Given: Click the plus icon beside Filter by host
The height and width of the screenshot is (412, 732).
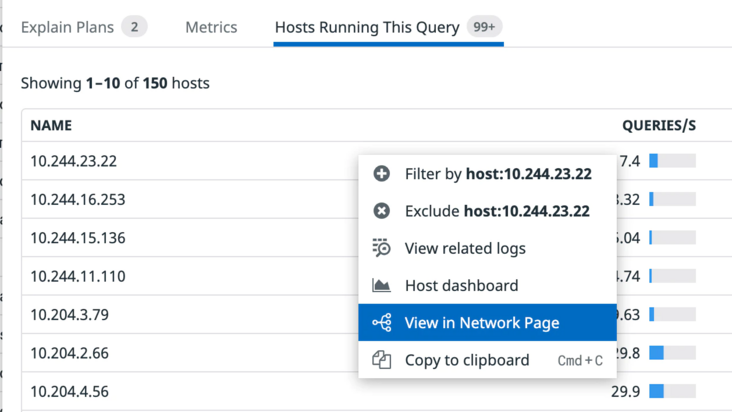Looking at the screenshot, I should point(381,174).
